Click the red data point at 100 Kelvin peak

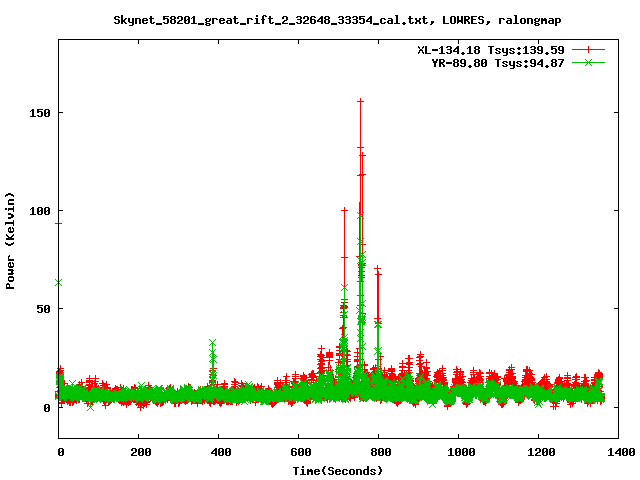tap(344, 210)
